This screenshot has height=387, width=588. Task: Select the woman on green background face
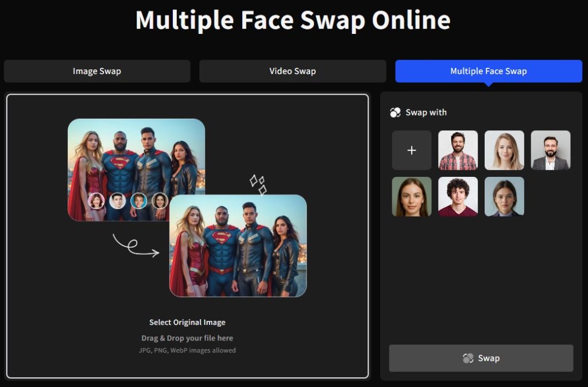411,196
